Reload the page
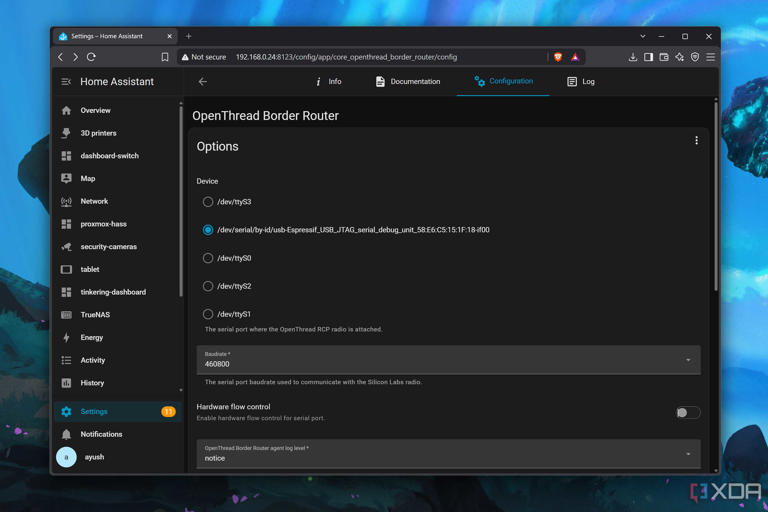 point(91,57)
